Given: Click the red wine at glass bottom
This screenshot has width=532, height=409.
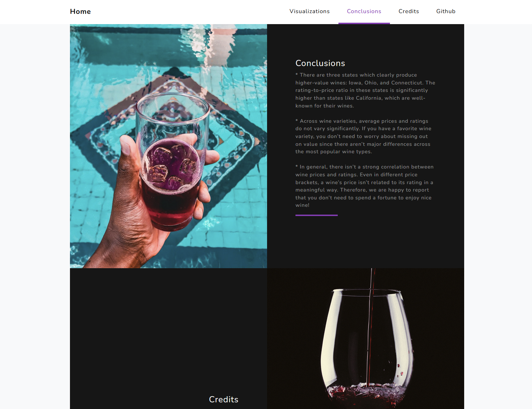Looking at the screenshot, I should pos(366,393).
